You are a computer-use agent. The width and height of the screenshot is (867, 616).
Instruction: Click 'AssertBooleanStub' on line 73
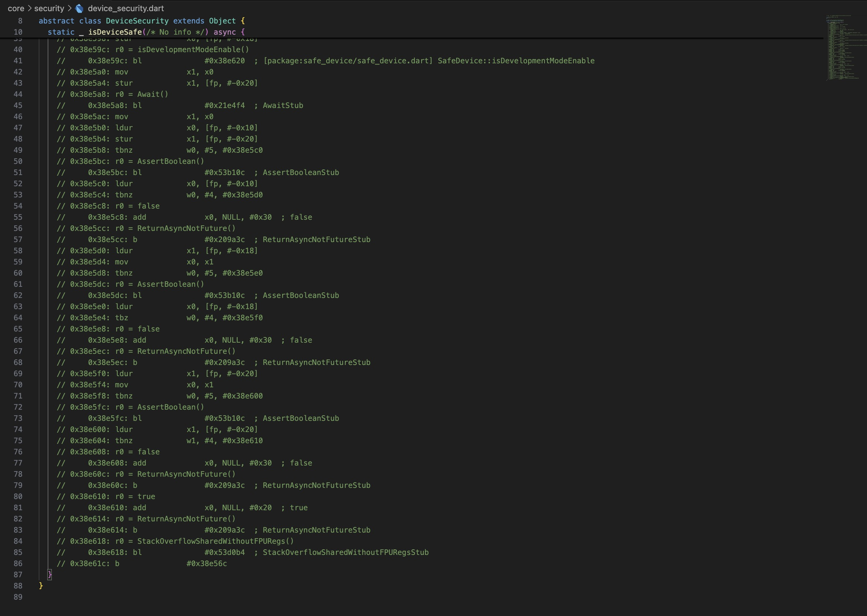pos(301,418)
